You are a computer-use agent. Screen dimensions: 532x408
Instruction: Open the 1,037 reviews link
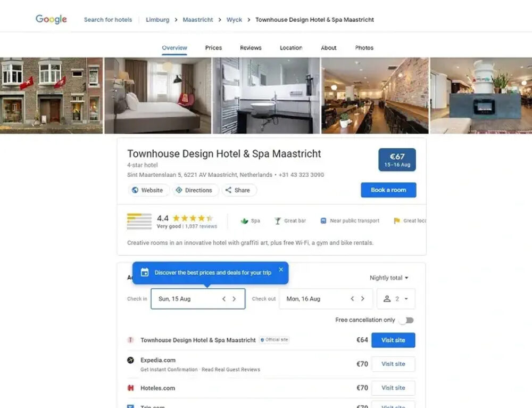(x=201, y=226)
